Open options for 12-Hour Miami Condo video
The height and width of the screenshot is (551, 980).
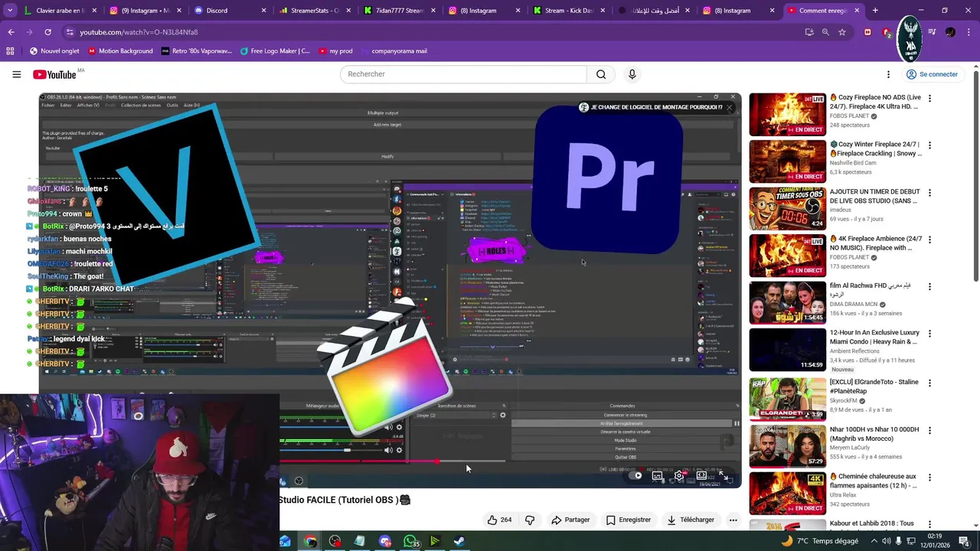click(x=929, y=334)
